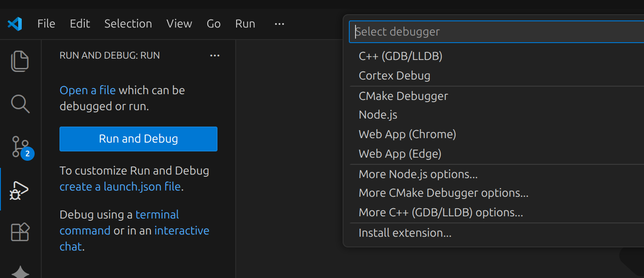The height and width of the screenshot is (278, 644).
Task: Click the VS Code logo icon
Action: 15,24
